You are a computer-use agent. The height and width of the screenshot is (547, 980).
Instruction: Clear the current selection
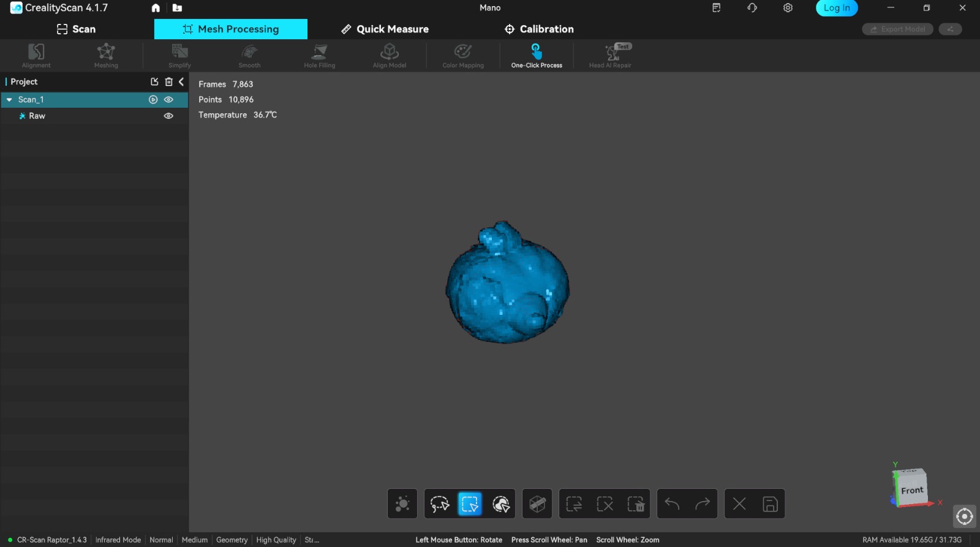(x=605, y=504)
